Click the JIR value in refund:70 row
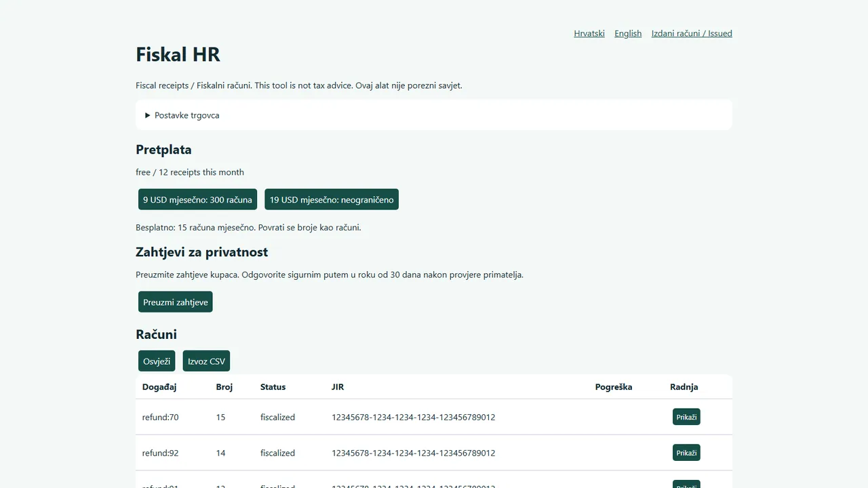This screenshot has width=868, height=488. point(414,417)
